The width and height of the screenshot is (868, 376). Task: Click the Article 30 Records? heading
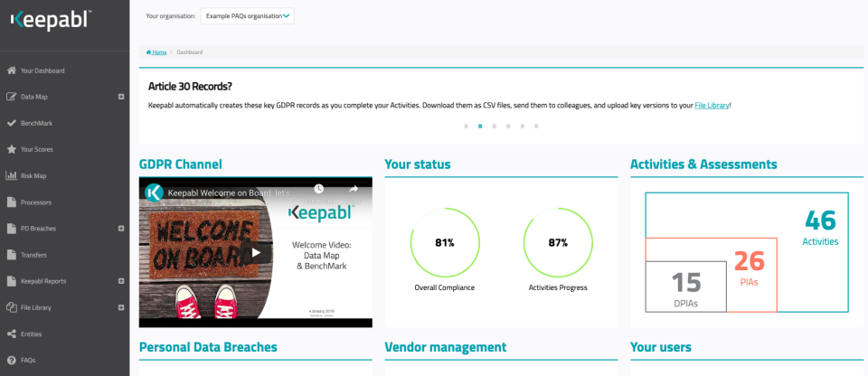coord(190,87)
